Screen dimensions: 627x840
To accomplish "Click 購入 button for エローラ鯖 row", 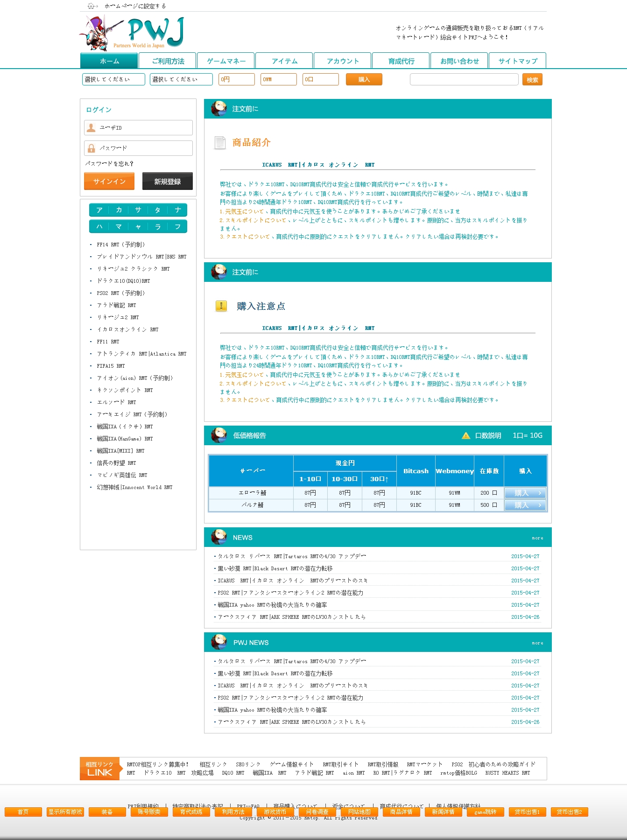I will tap(525, 493).
